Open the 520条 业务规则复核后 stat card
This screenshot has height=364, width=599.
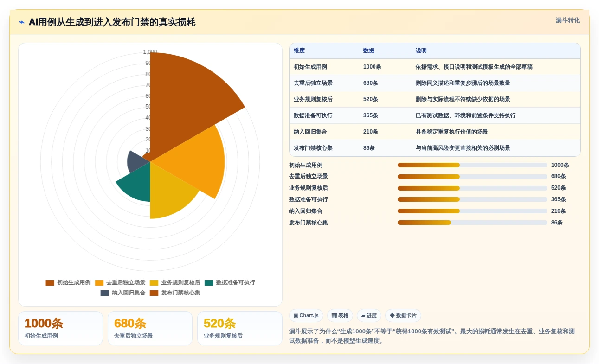point(240,328)
